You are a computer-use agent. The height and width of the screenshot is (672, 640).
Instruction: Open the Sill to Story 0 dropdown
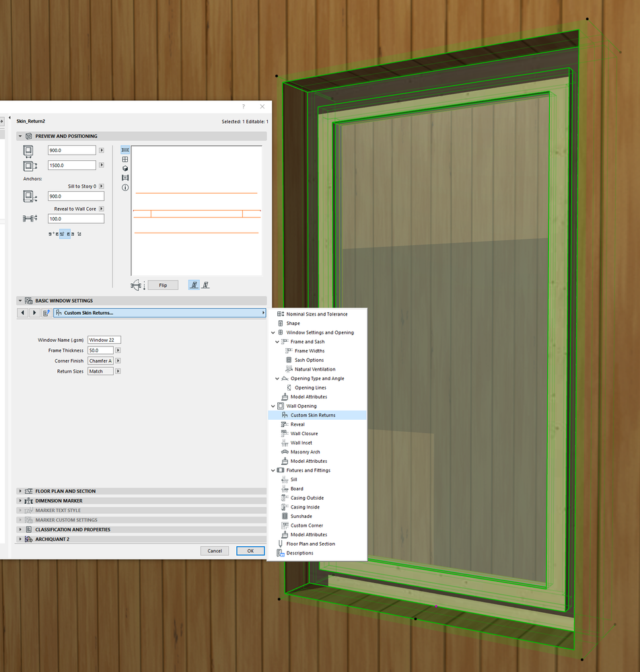click(x=101, y=186)
